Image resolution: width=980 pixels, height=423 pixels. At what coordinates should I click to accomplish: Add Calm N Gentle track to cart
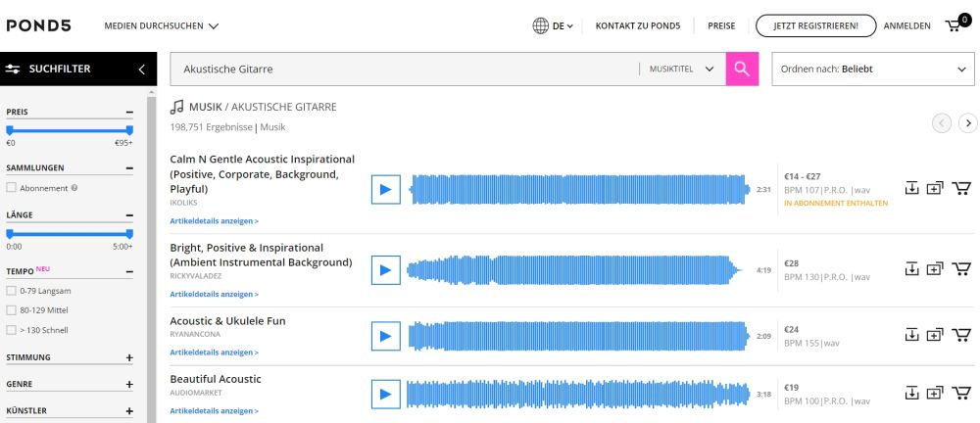coord(960,188)
